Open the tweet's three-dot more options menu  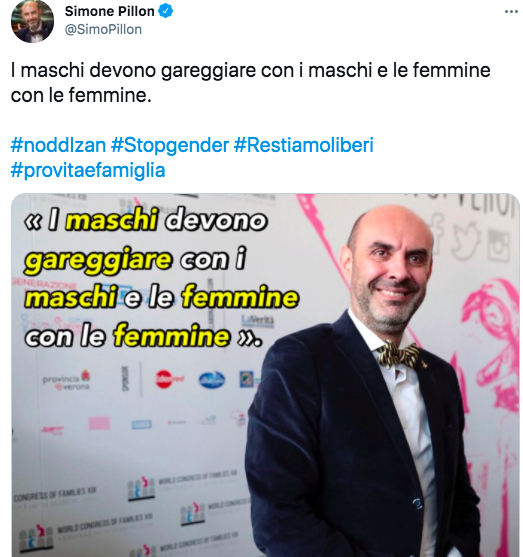pyautogui.click(x=511, y=12)
